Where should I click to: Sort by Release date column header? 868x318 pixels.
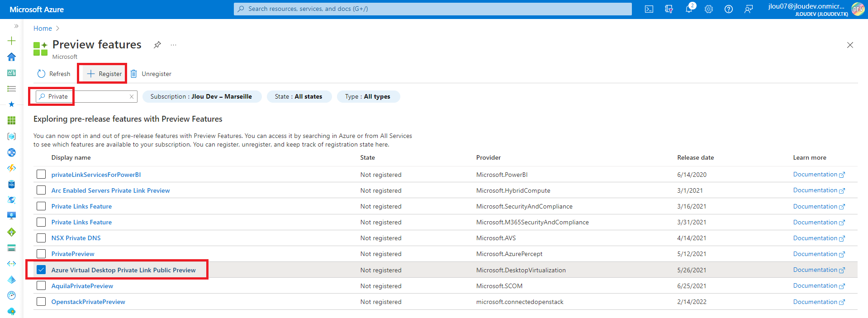pos(695,157)
